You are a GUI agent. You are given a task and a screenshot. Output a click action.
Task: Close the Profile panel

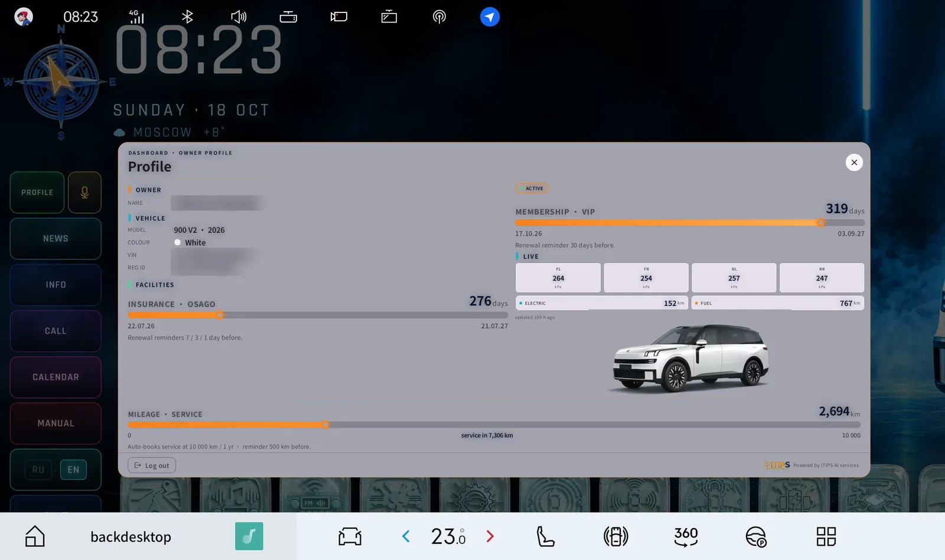click(x=854, y=162)
